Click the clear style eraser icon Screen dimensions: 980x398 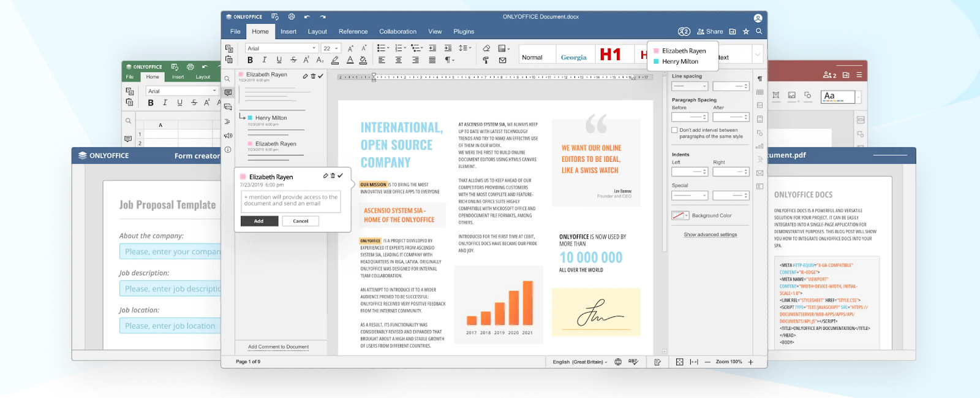point(486,48)
